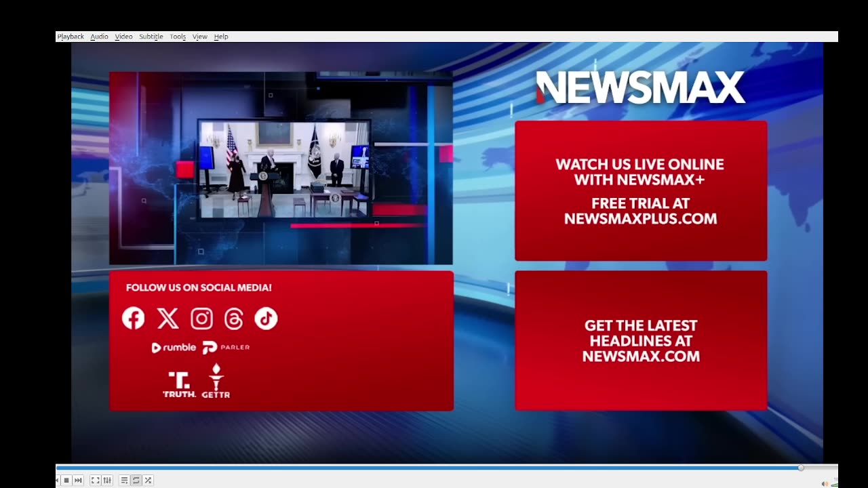
Task: Skip to next media item
Action: click(x=78, y=480)
